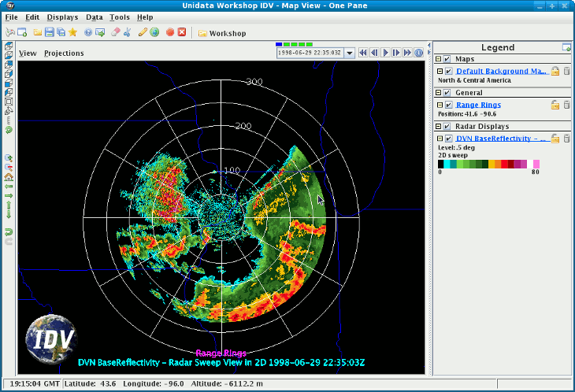The height and width of the screenshot is (392, 575).
Task: Open the Projections menu
Action: (x=64, y=54)
